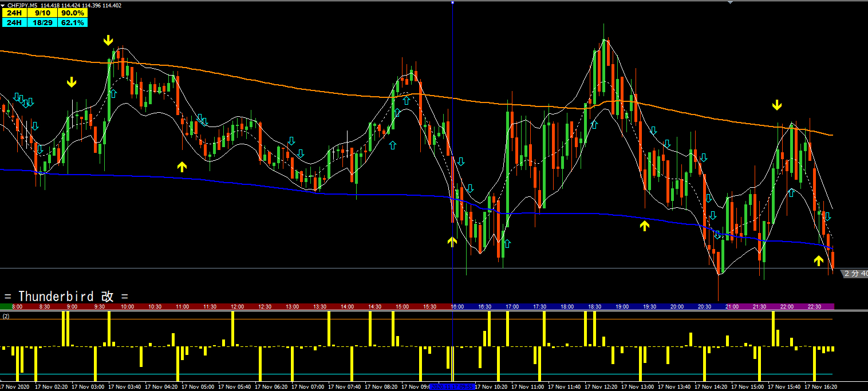
Task: Click the '= Thunderbird 改 =' label
Action: (x=66, y=296)
